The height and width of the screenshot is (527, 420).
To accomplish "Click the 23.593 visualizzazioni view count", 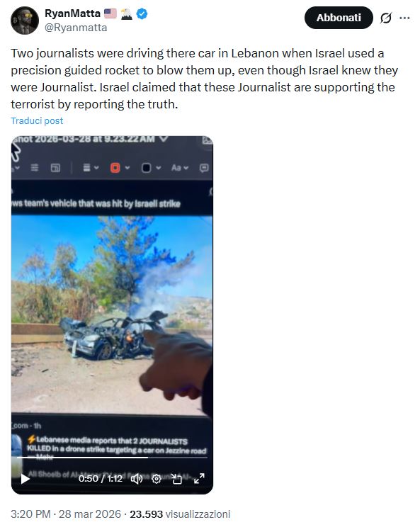I will click(180, 514).
